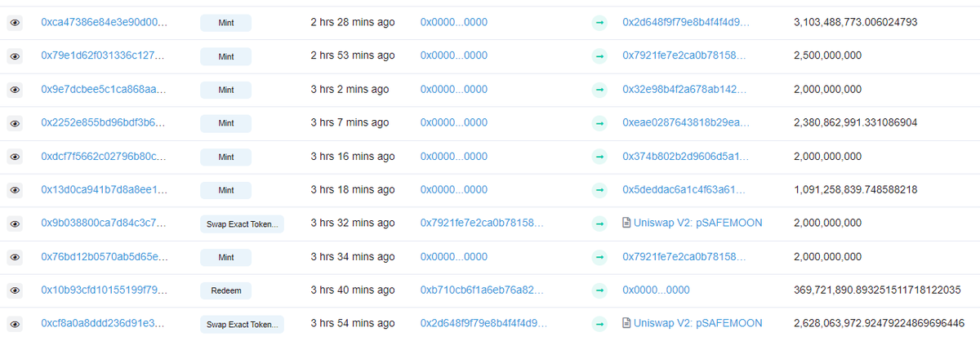Open recipient address 0x374b802b2d9606d5a1
Screen dimensions: 980x341
684,156
